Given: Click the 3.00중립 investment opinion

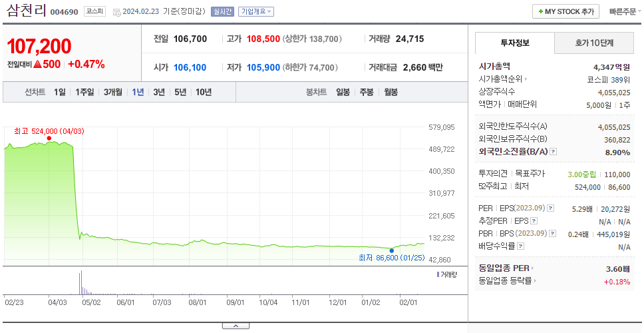Looking at the screenshot, I should coord(581,174).
